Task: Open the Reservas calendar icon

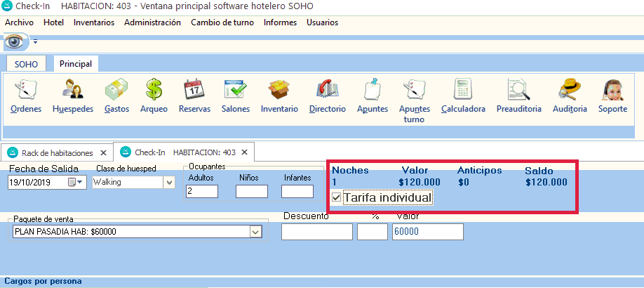Action: coord(194,96)
